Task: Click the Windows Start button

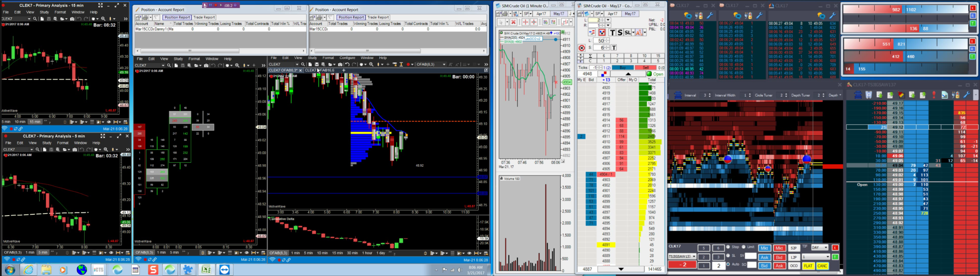Action: click(x=10, y=269)
